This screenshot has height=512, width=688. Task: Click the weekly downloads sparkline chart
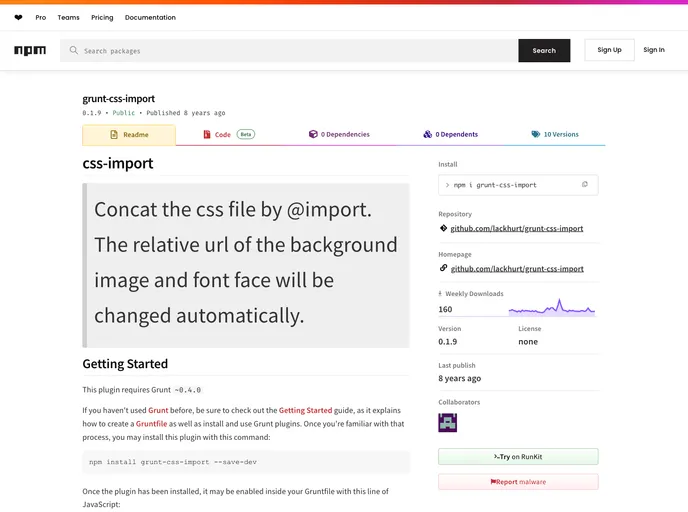[552, 308]
